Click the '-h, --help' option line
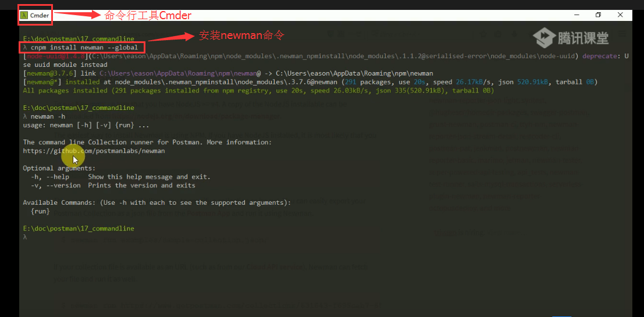The height and width of the screenshot is (317, 644). 120,177
